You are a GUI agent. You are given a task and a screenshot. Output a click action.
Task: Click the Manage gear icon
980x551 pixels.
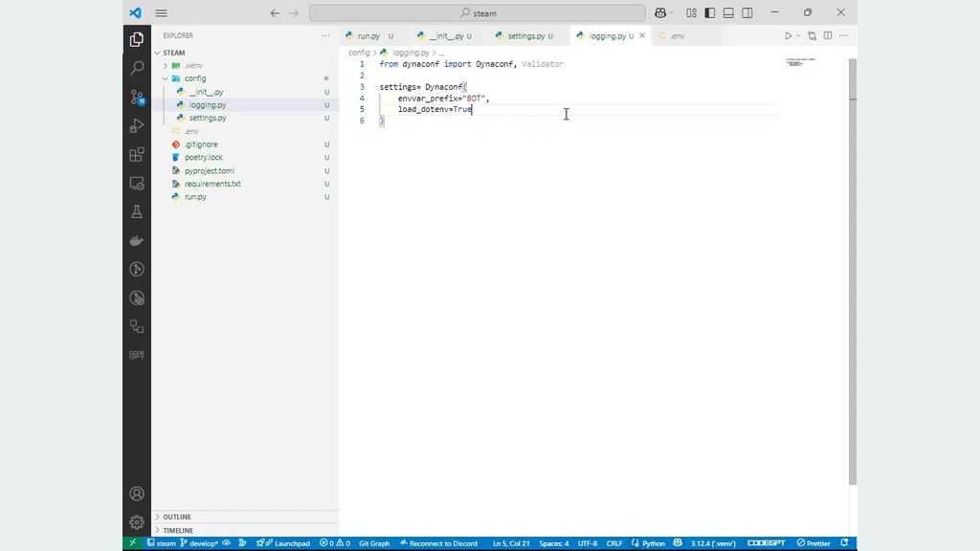137,522
